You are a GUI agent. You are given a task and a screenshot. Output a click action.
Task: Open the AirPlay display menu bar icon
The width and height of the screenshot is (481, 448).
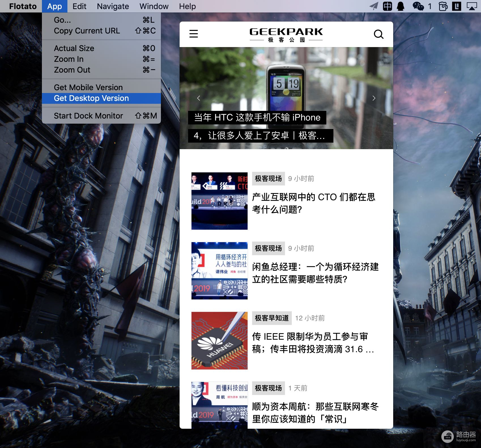tap(472, 6)
